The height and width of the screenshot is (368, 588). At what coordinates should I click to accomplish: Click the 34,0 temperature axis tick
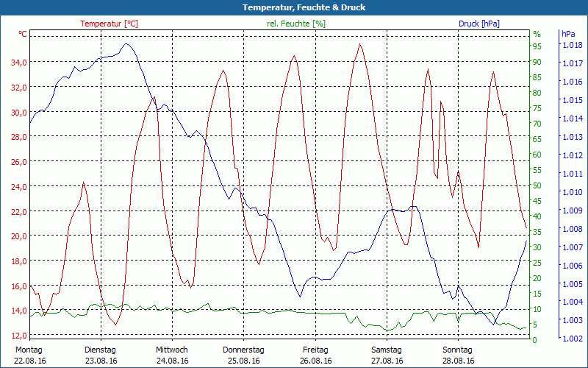(18, 63)
